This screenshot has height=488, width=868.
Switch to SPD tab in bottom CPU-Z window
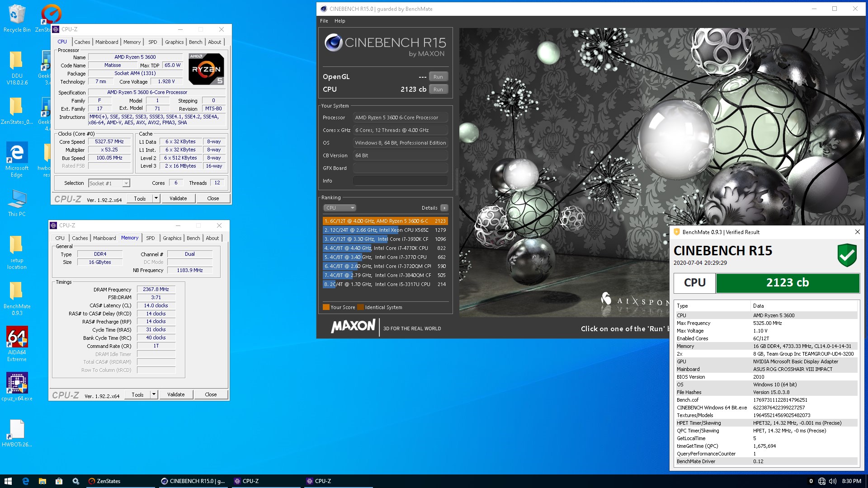pos(151,238)
